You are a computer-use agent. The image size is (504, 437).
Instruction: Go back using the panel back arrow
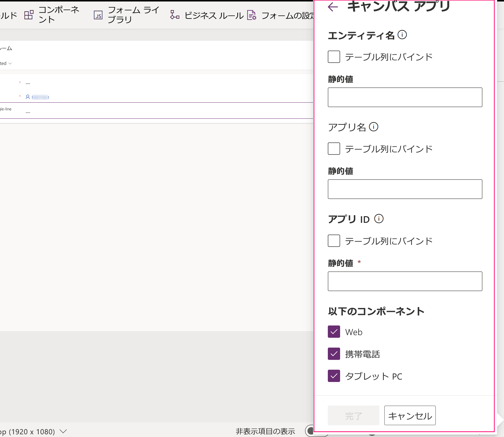(333, 7)
